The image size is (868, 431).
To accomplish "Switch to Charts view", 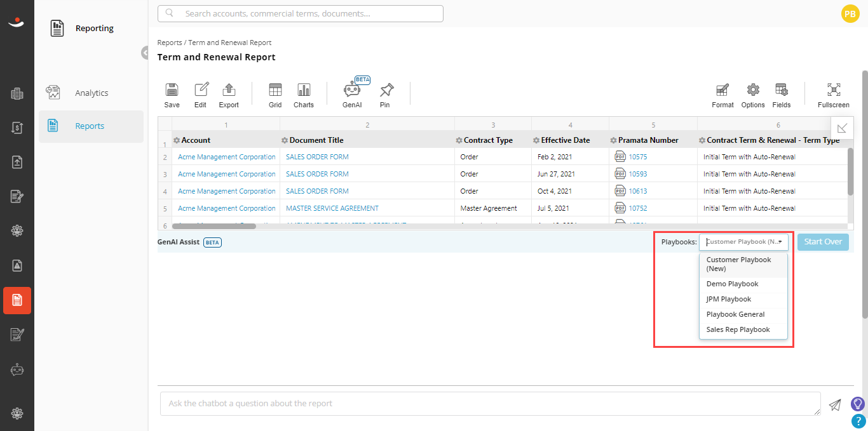I will [x=304, y=90].
